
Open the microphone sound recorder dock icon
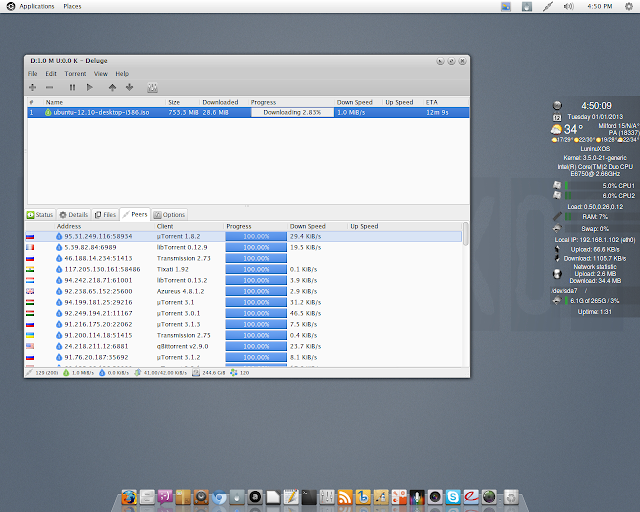click(x=417, y=497)
